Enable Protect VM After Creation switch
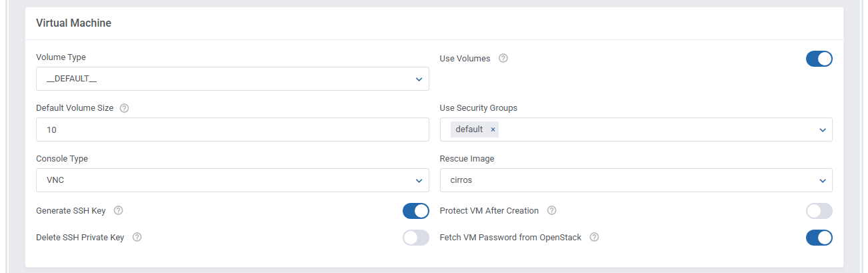The image size is (868, 273). tap(819, 211)
